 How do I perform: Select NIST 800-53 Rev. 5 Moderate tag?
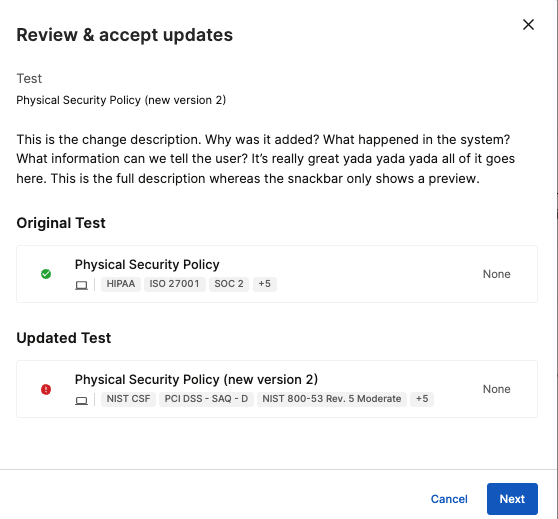332,399
